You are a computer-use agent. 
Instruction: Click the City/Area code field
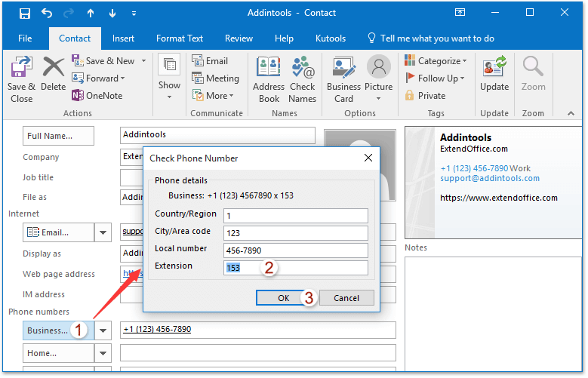pyautogui.click(x=295, y=233)
